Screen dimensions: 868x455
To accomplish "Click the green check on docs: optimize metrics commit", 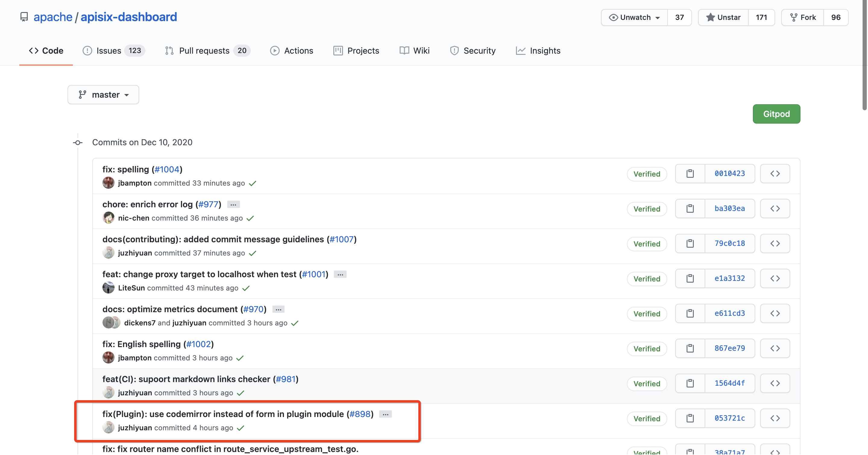I will coord(295,323).
